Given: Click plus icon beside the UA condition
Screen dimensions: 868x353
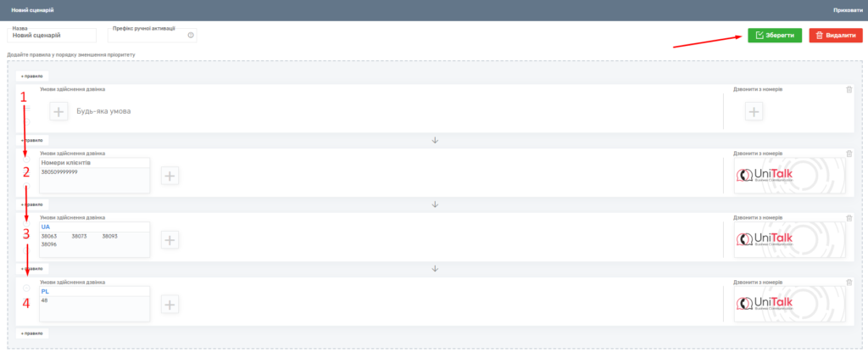Looking at the screenshot, I should (170, 240).
